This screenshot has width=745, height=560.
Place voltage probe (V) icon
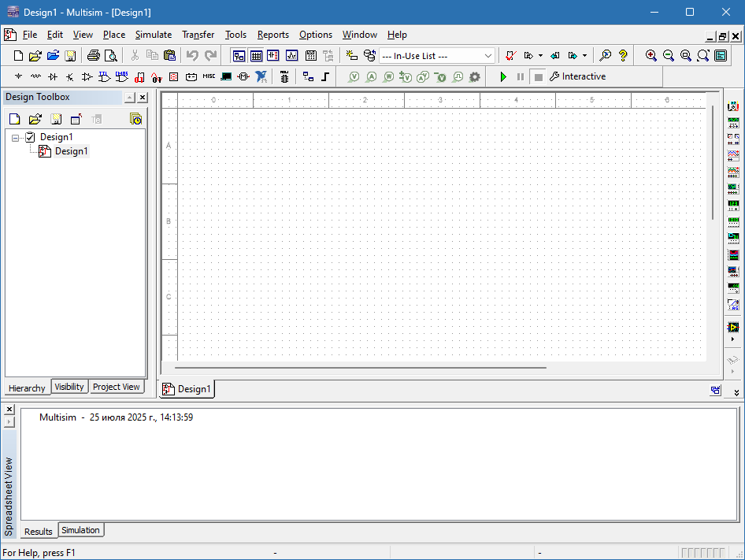(x=354, y=76)
